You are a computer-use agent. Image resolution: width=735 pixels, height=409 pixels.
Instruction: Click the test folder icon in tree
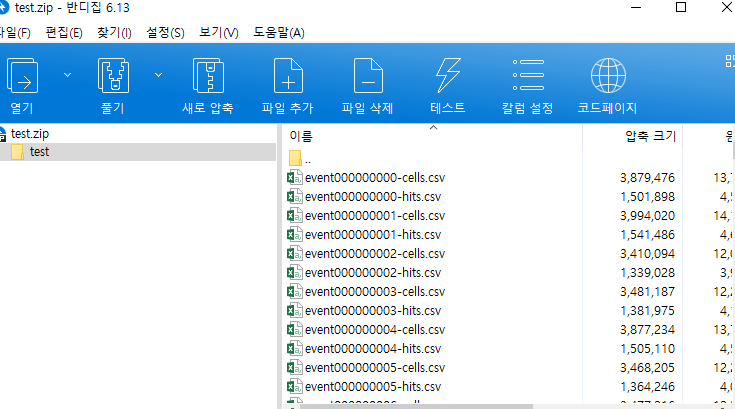click(x=17, y=152)
